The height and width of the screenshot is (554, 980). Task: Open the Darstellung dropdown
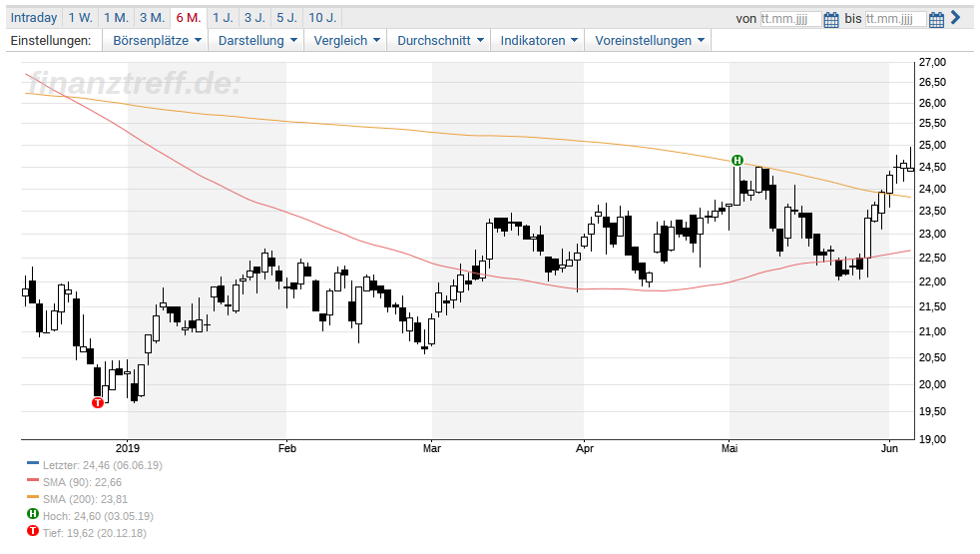click(256, 40)
